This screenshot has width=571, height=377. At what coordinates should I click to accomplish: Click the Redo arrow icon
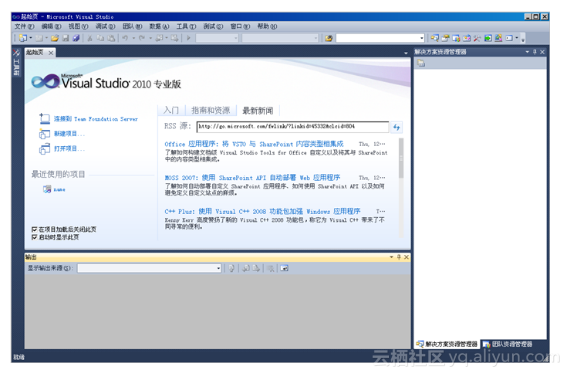142,38
